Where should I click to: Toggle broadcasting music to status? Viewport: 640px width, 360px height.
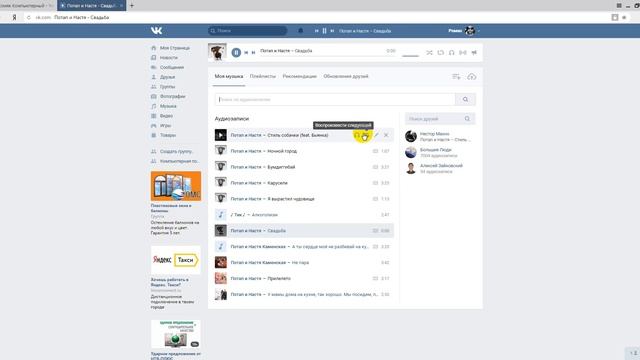point(462,53)
